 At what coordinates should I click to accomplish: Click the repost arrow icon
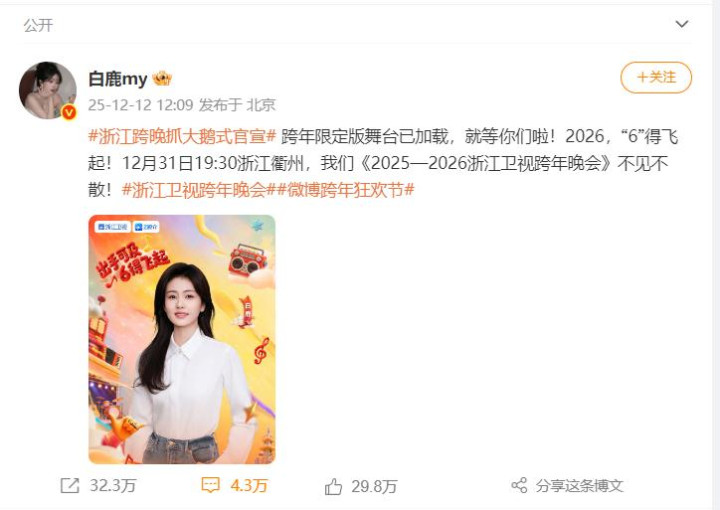point(70,486)
